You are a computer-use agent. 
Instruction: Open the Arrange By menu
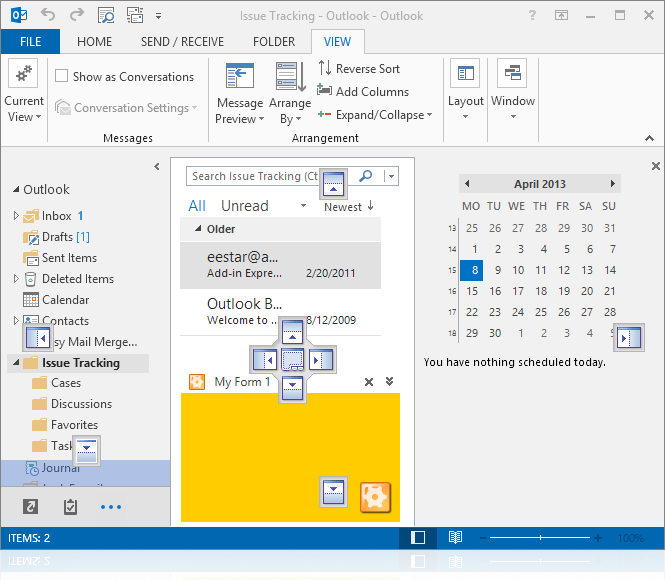coord(290,93)
